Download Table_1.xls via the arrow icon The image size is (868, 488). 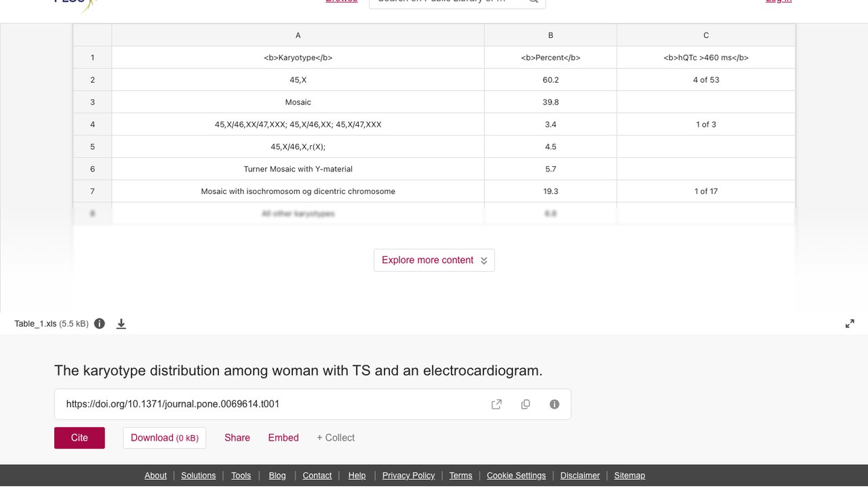coord(121,324)
